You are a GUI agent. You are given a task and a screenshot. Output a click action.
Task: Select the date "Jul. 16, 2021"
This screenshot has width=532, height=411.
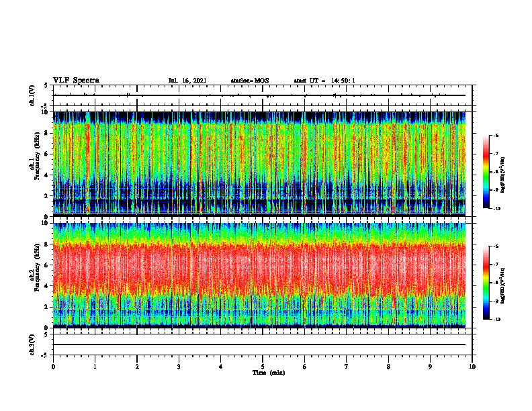click(187, 81)
